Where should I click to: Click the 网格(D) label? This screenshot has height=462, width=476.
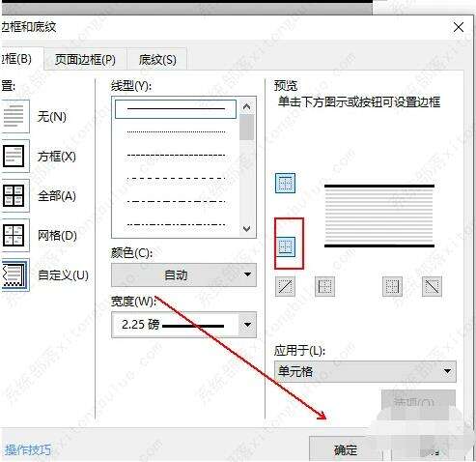point(57,236)
